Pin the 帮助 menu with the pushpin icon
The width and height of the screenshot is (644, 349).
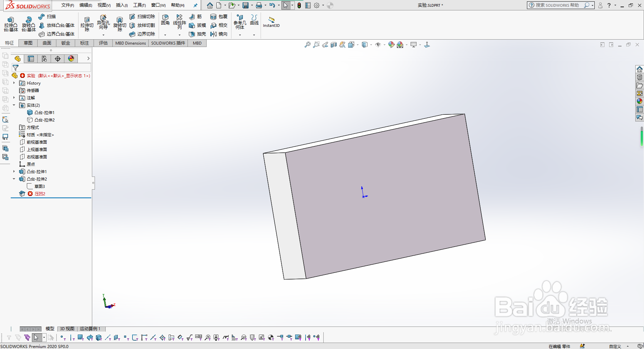point(196,5)
